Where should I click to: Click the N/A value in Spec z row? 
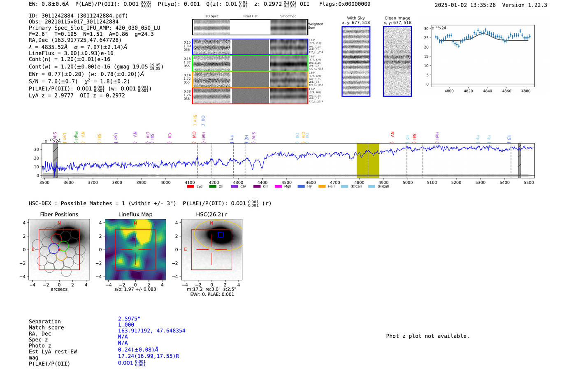pos(123,336)
